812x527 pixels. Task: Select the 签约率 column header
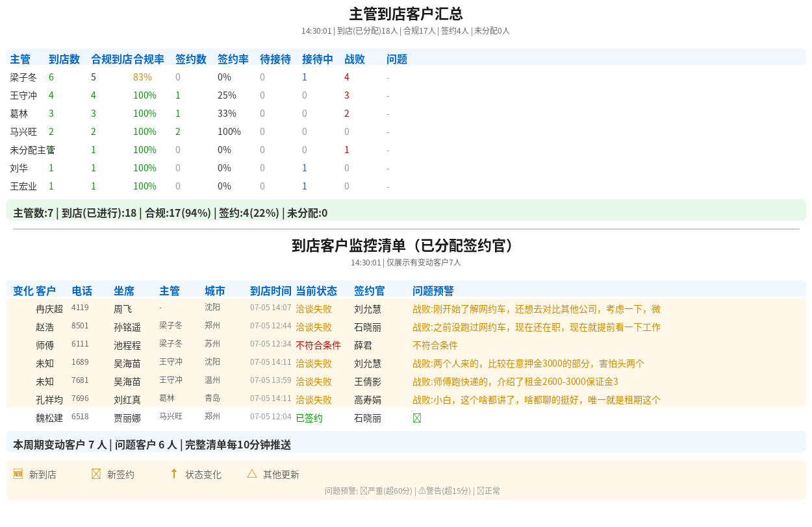pos(233,59)
